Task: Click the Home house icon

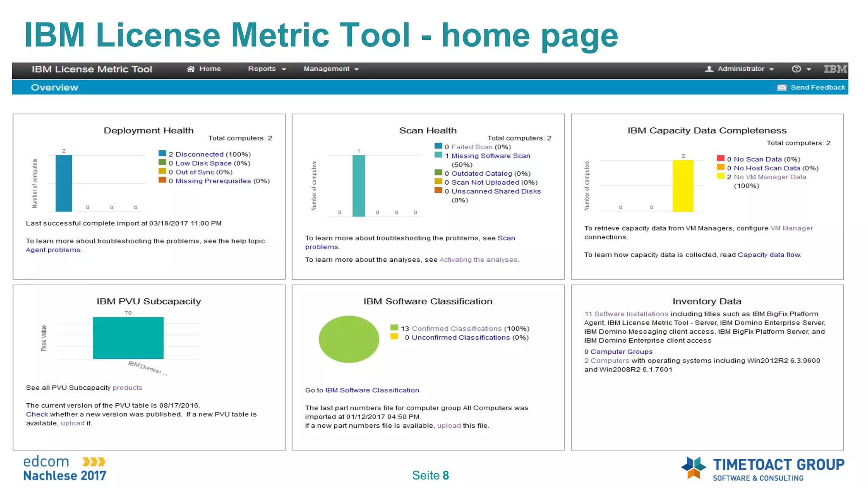Action: pyautogui.click(x=191, y=69)
